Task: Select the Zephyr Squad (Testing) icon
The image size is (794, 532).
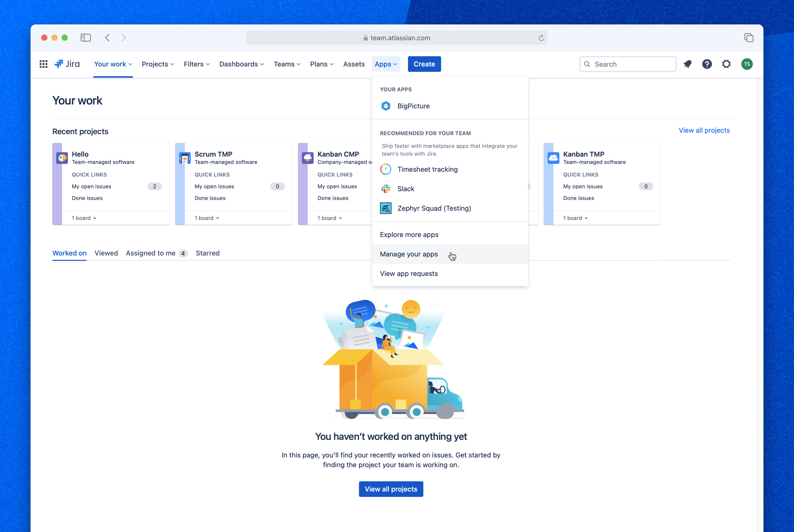Action: pos(386,208)
